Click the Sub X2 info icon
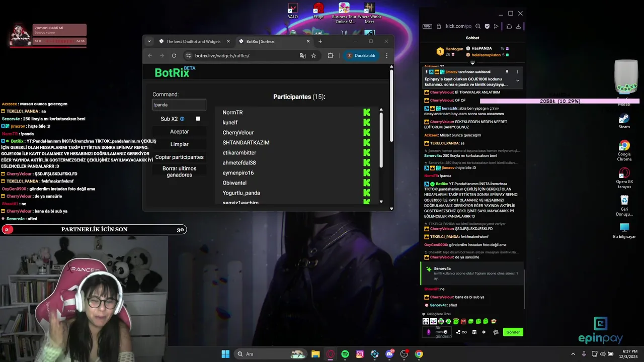The width and height of the screenshot is (644, 362). [x=182, y=119]
